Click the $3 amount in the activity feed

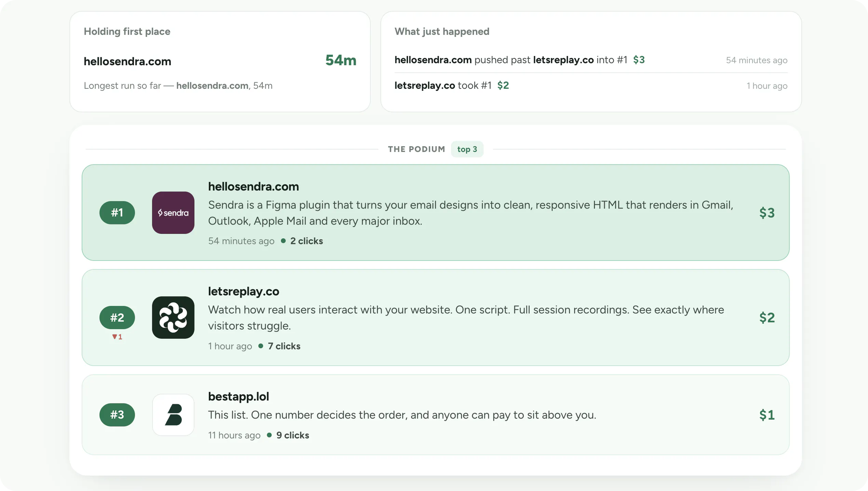(x=639, y=60)
